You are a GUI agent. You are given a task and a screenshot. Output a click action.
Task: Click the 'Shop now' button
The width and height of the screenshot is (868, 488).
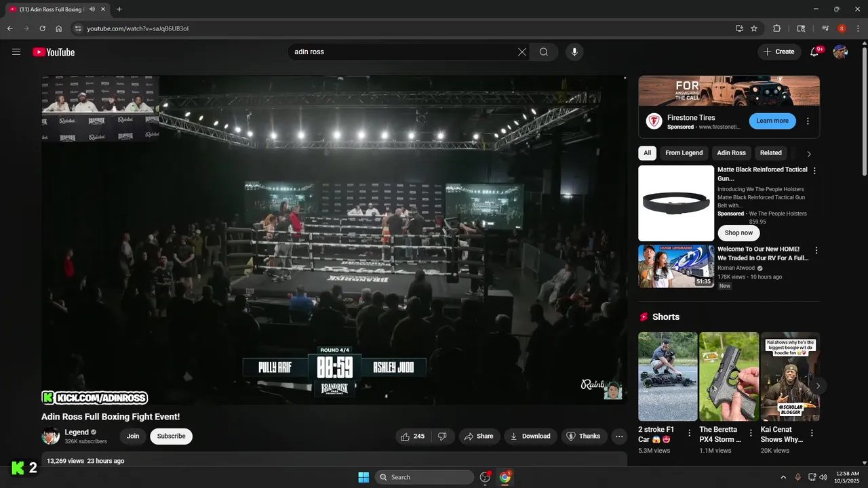tap(738, 232)
